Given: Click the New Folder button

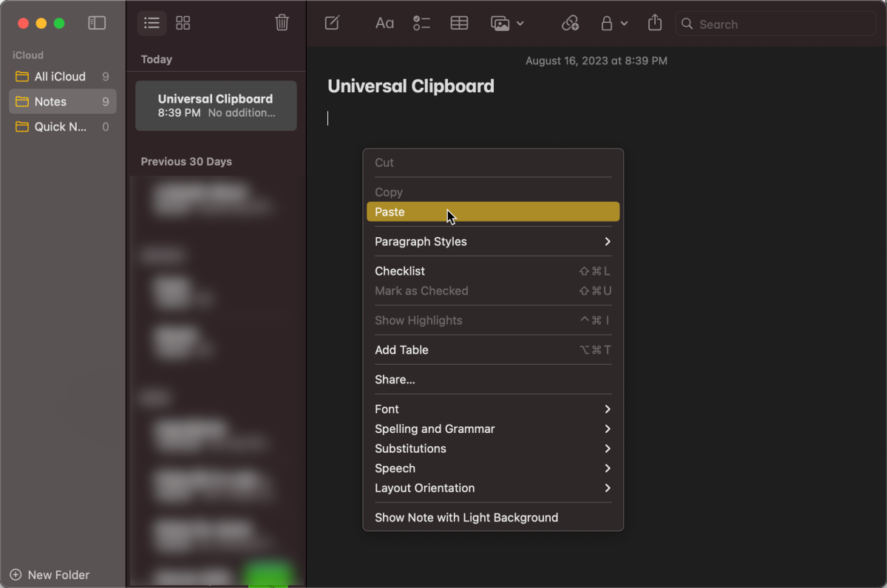Looking at the screenshot, I should pos(50,575).
